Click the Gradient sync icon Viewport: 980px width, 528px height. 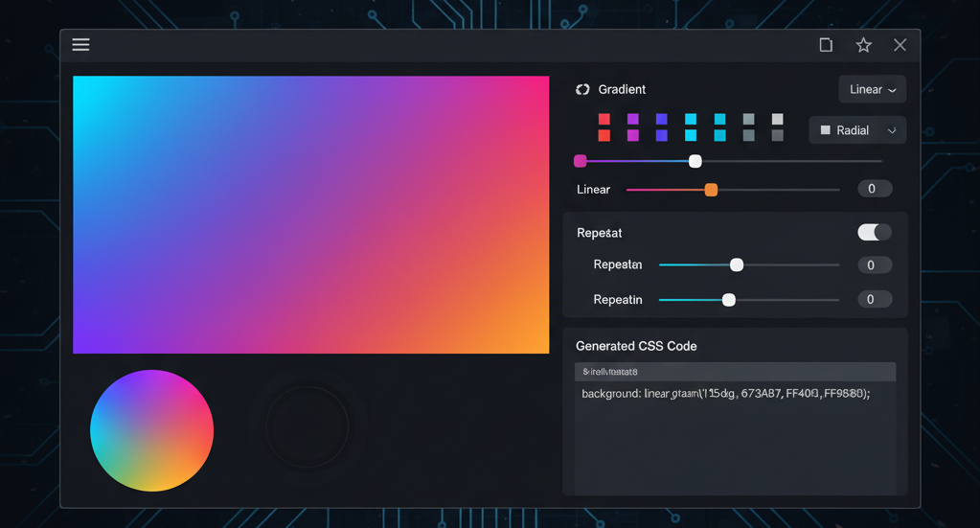click(582, 89)
